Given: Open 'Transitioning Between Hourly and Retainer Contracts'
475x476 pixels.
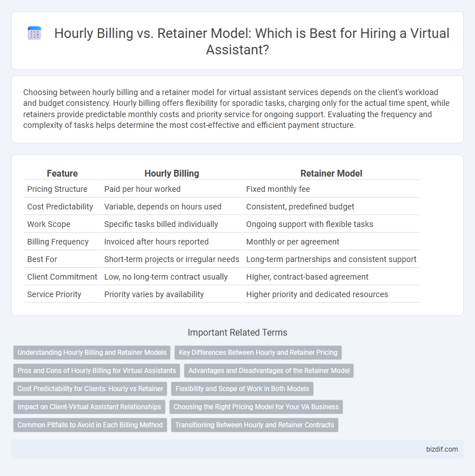Looking at the screenshot, I should [254, 425].
